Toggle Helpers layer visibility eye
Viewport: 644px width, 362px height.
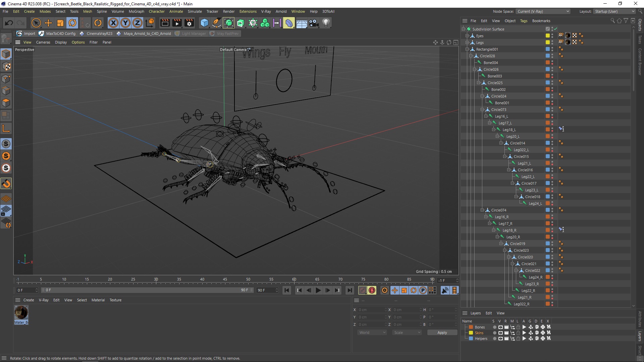(x=500, y=339)
